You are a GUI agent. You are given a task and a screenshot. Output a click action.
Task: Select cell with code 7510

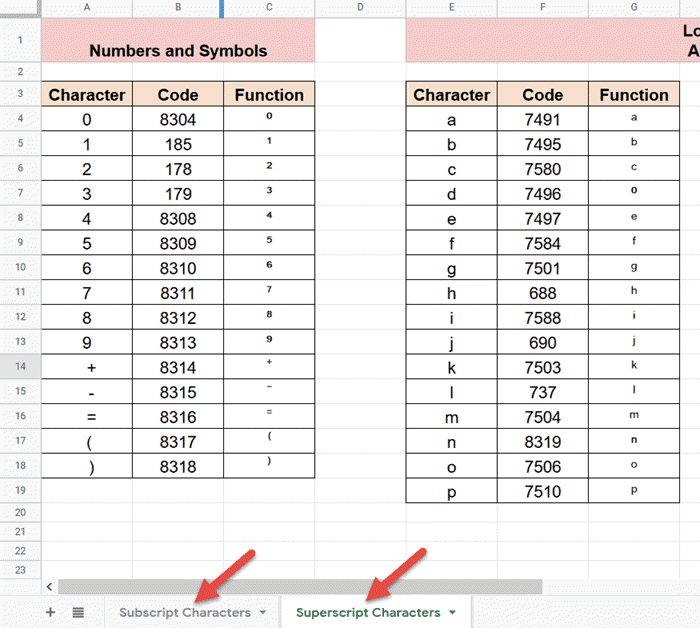tap(542, 491)
